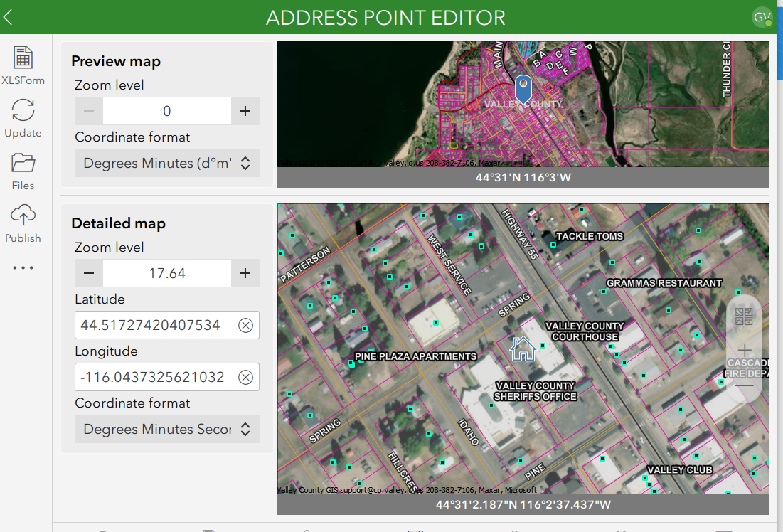The height and width of the screenshot is (532, 783).
Task: Click the blue location pin on preview map
Action: [x=523, y=88]
